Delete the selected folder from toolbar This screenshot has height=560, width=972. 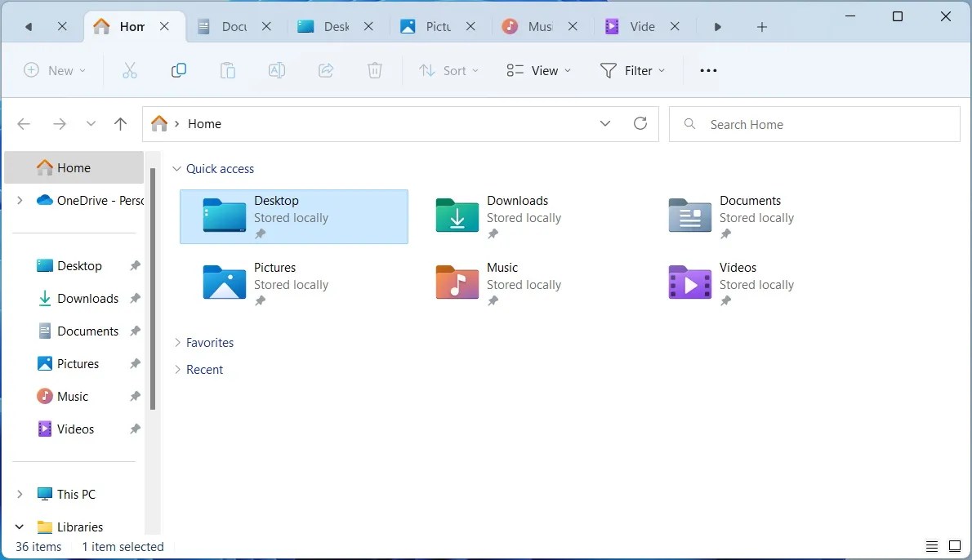click(375, 70)
